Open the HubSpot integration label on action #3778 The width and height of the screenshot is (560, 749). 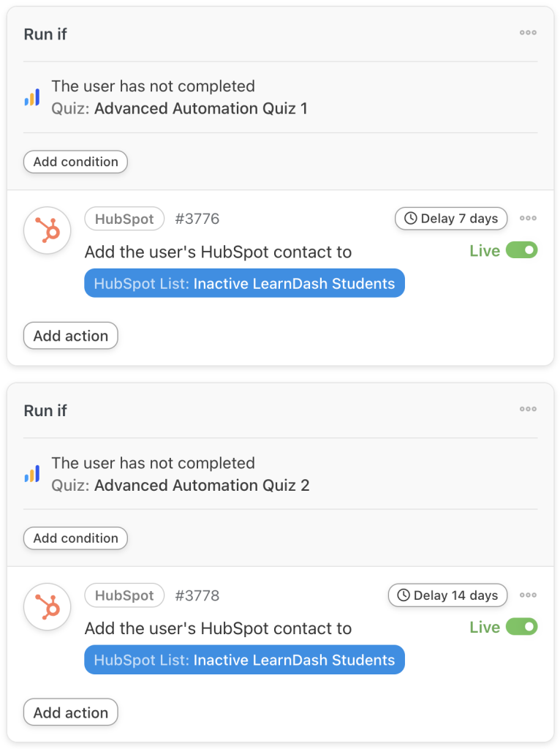tap(124, 595)
